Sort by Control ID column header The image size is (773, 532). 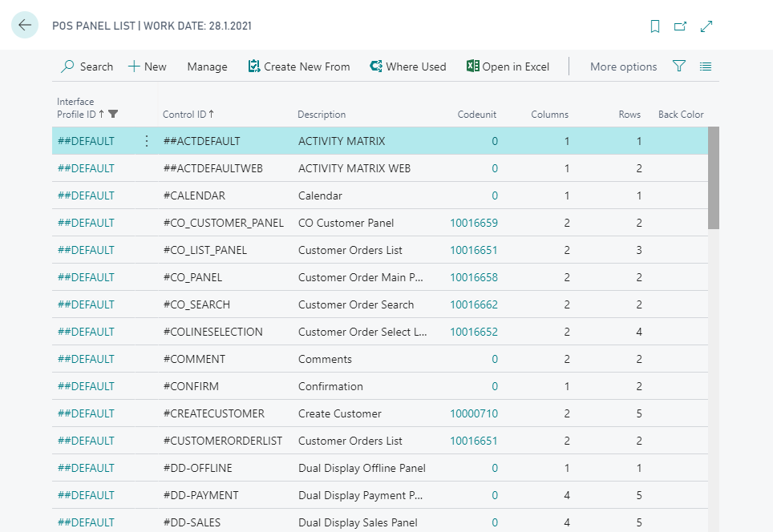188,115
